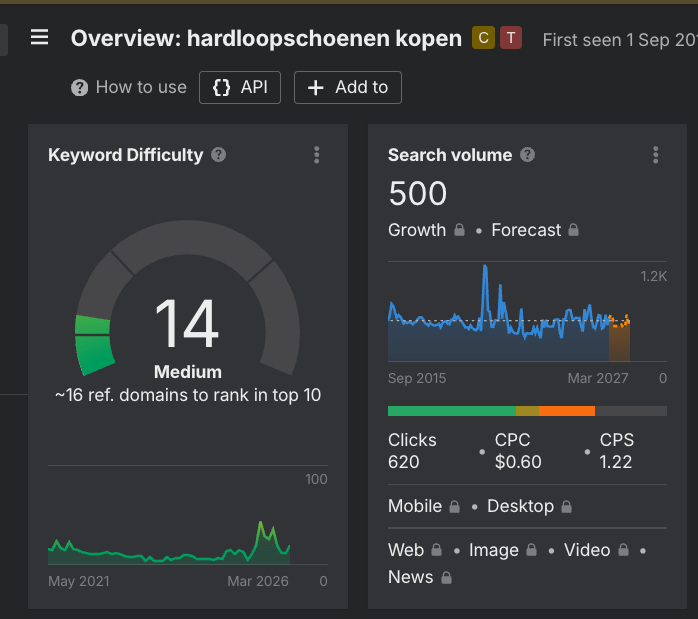Click the lock icon beside Mobile
Image resolution: width=698 pixels, height=619 pixels.
[x=455, y=506]
